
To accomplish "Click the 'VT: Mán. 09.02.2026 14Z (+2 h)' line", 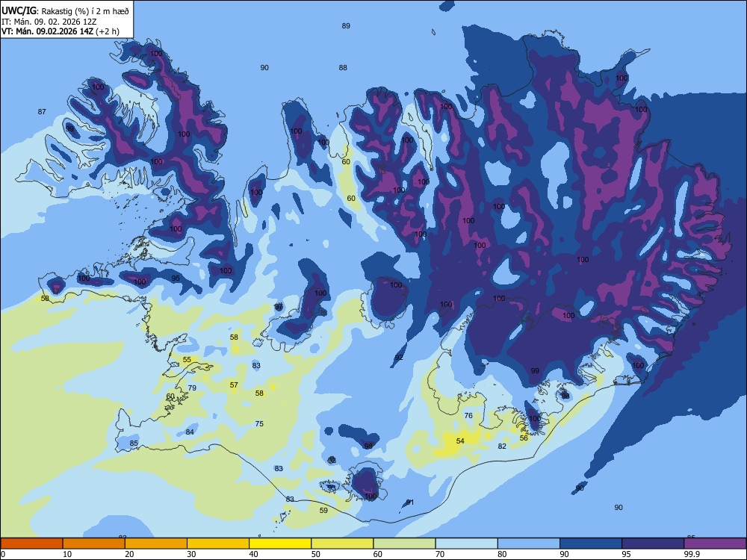I will 61,31.
